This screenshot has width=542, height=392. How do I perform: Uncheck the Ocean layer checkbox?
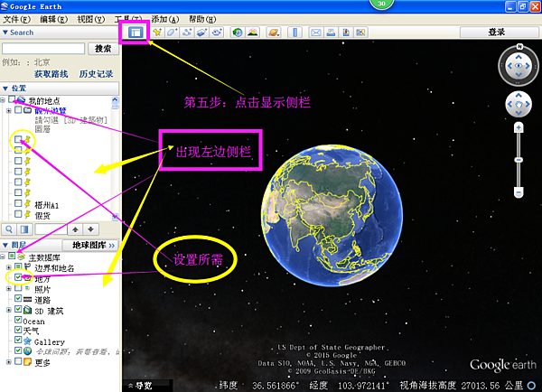18,320
